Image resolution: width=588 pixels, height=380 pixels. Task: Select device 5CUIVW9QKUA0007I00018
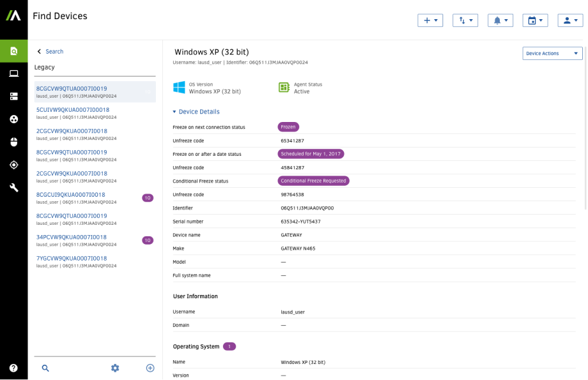coord(72,110)
